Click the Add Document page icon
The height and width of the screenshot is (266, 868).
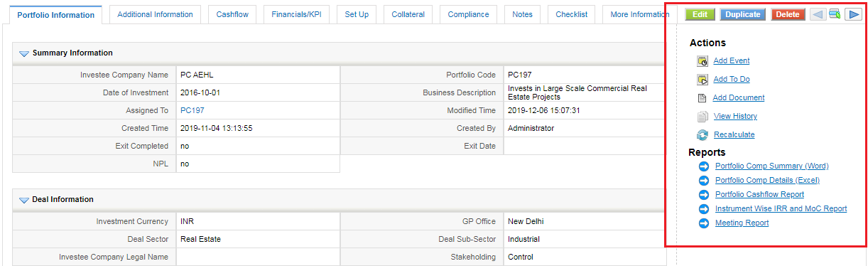coord(702,98)
